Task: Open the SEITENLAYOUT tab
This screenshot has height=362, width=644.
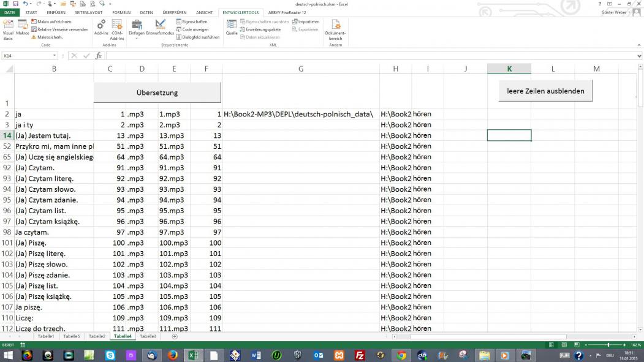Action: tap(89, 13)
